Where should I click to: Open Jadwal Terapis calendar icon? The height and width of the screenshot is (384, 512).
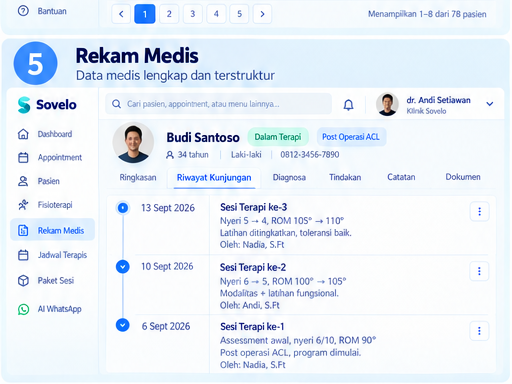click(x=23, y=255)
